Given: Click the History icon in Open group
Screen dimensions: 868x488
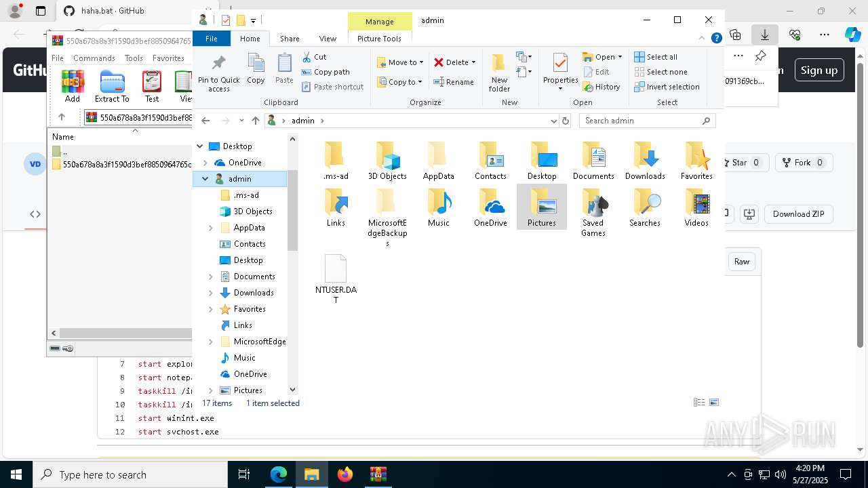Looking at the screenshot, I should (588, 87).
